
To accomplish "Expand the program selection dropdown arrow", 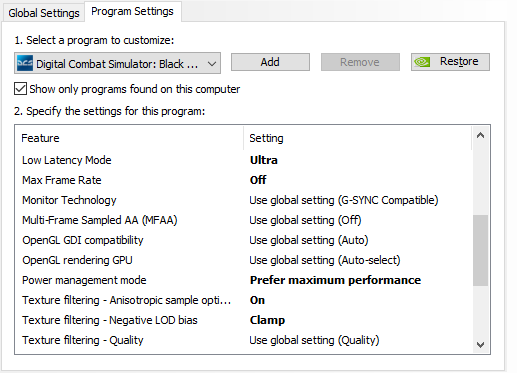I will 212,63.
